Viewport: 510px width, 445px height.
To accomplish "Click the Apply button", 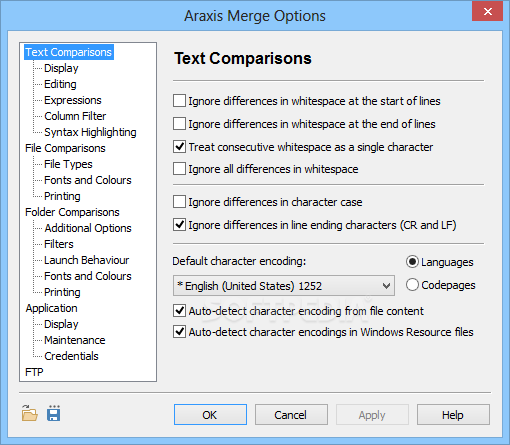I will coord(372,415).
